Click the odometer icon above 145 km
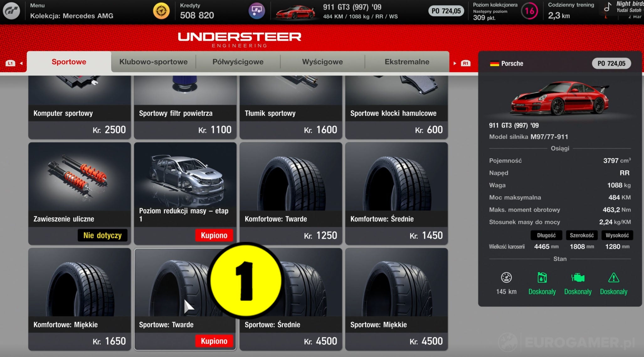Screen dimensions: 644x357 coord(506,278)
